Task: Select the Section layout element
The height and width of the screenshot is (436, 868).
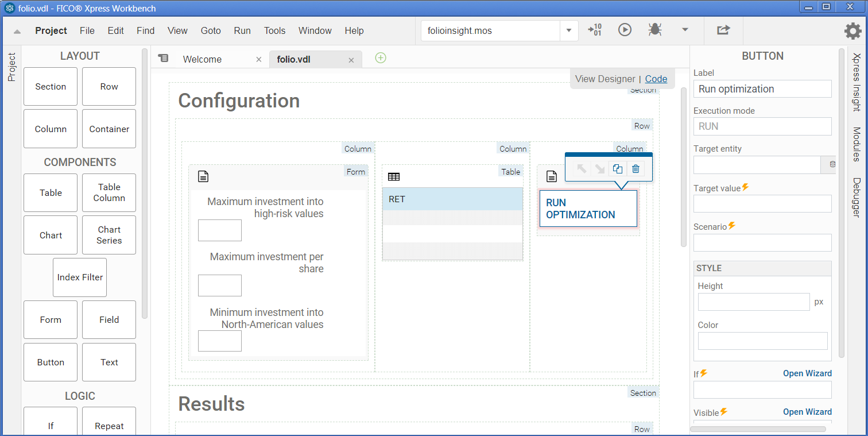Action: (51, 87)
